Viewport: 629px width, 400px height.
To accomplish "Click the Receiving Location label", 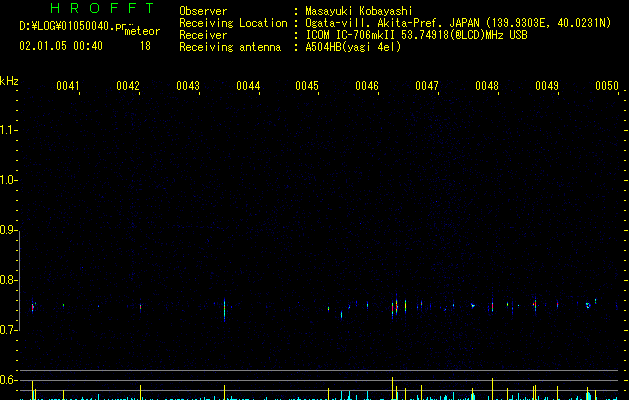I will coord(233,23).
